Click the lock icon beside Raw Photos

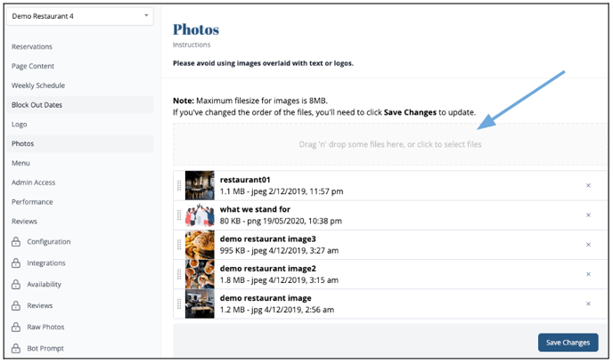point(16,327)
